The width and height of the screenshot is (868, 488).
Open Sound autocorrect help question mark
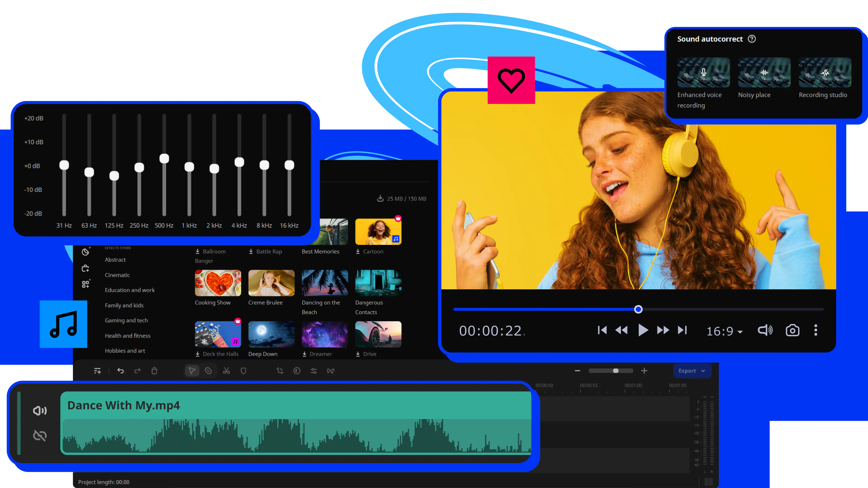752,39
